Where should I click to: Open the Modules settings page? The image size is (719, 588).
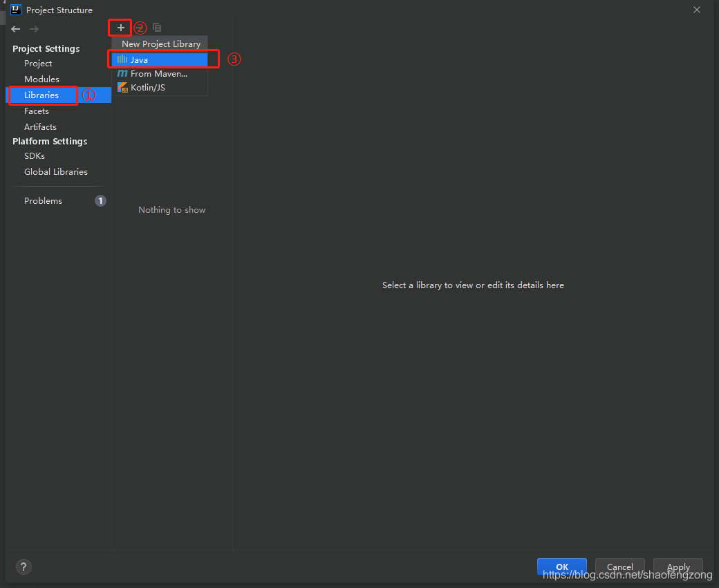(41, 79)
